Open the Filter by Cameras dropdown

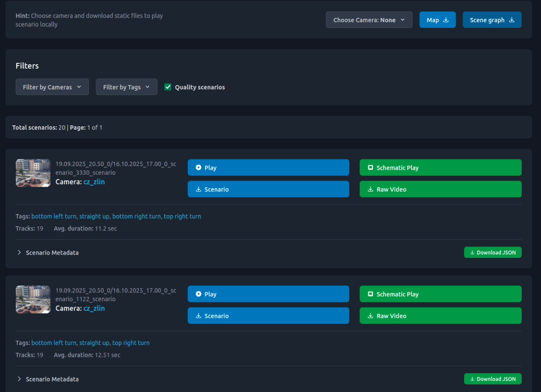[x=52, y=87]
